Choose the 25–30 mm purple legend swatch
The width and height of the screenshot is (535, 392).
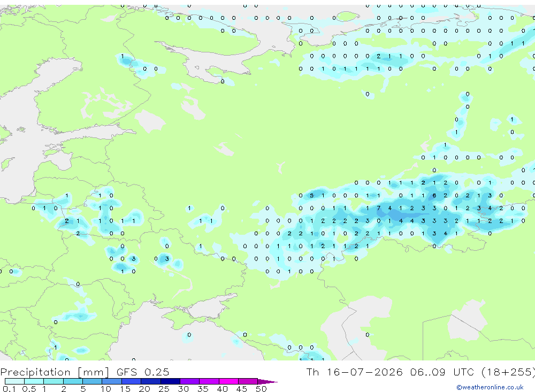tap(170, 381)
